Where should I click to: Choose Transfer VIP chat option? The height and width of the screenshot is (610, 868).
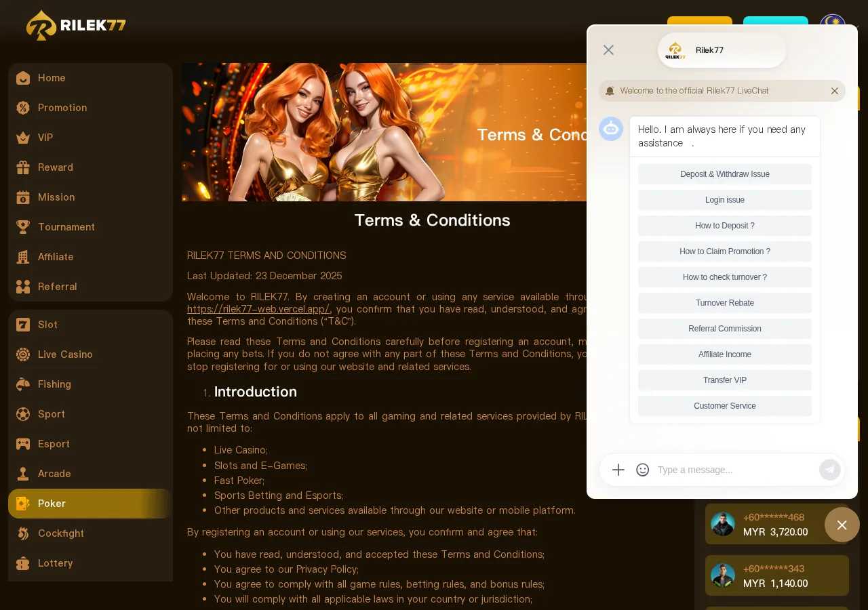(725, 380)
